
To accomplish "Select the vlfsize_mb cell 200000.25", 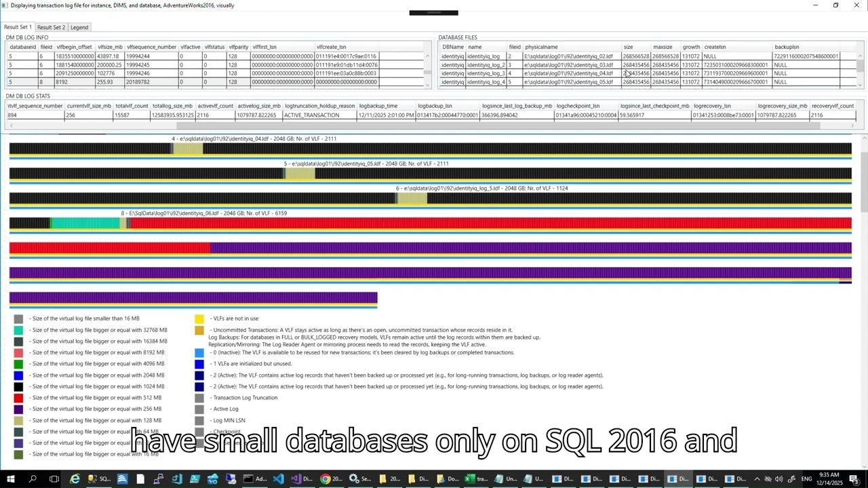I will click(110, 65).
